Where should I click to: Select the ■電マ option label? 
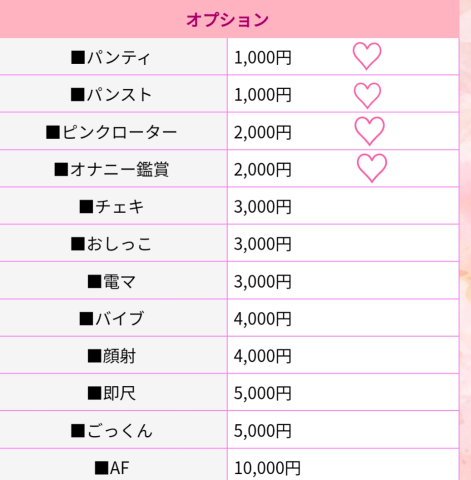[111, 281]
